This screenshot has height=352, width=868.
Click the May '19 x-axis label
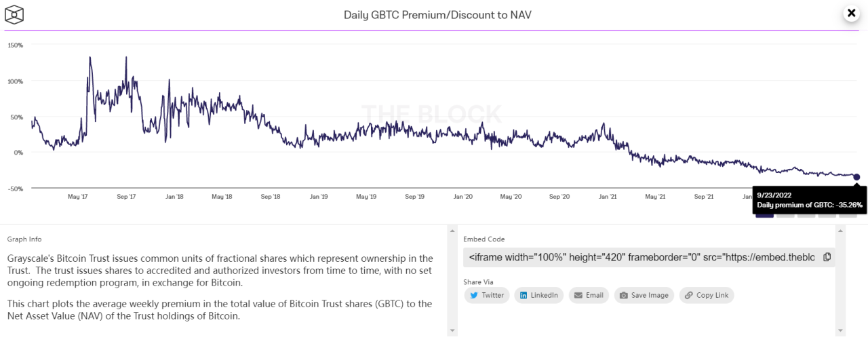coord(366,197)
